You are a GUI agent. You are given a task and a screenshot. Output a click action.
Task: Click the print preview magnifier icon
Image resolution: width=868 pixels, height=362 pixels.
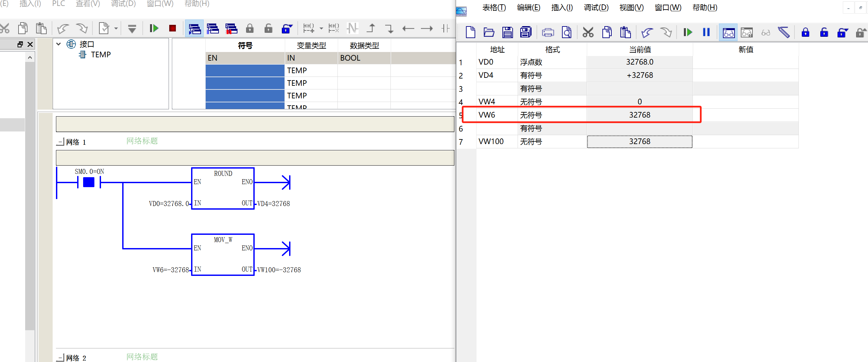[566, 32]
